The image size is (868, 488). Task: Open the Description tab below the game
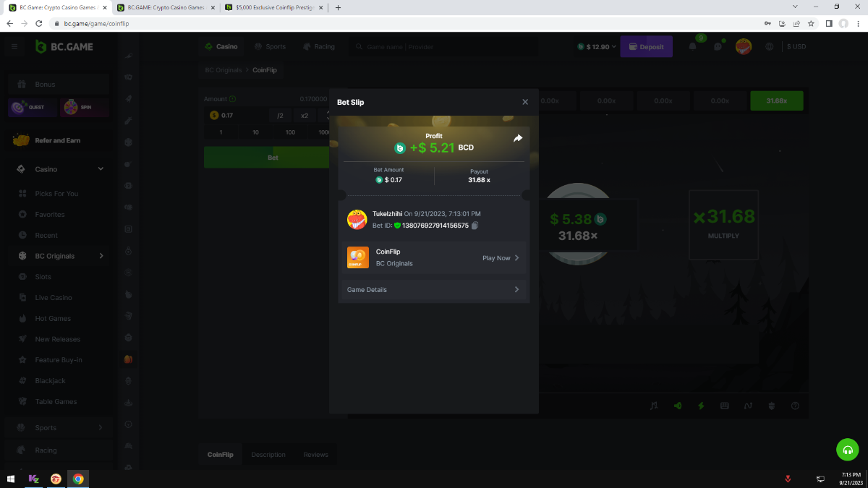(268, 455)
